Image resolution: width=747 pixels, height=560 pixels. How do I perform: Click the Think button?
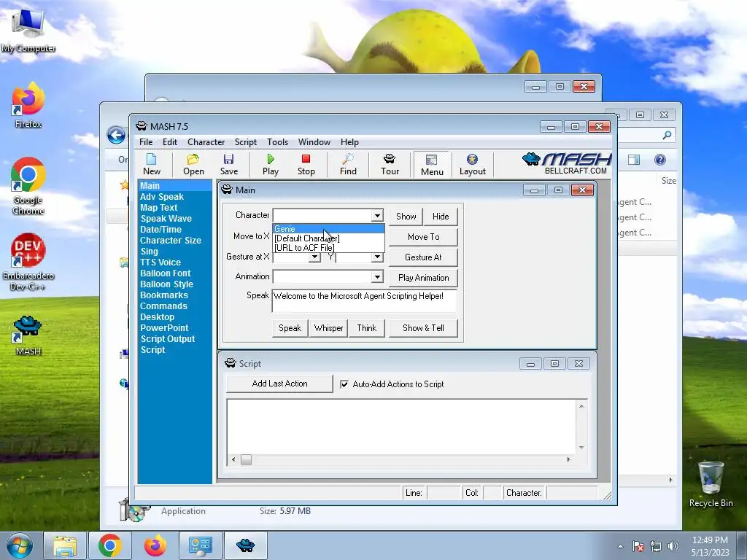point(367,328)
